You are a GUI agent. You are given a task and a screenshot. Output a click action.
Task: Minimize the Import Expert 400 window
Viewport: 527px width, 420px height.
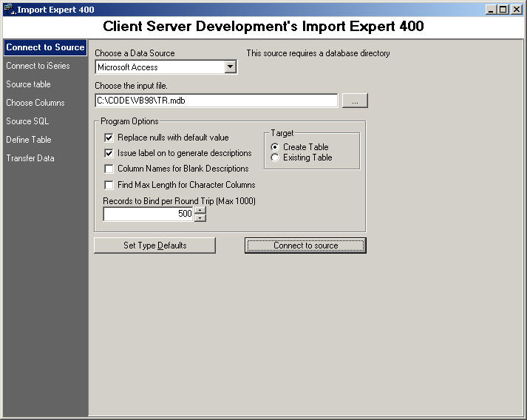coord(491,10)
